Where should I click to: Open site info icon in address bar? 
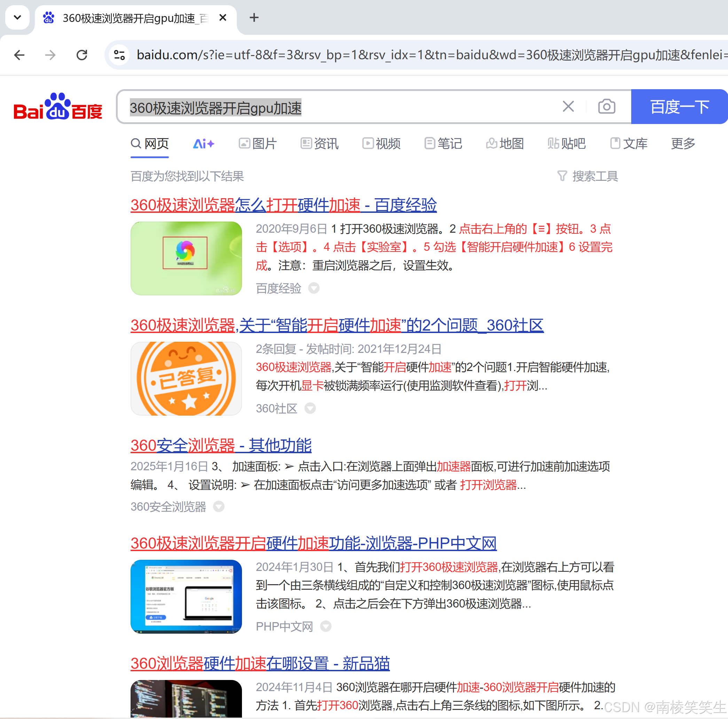tap(119, 55)
